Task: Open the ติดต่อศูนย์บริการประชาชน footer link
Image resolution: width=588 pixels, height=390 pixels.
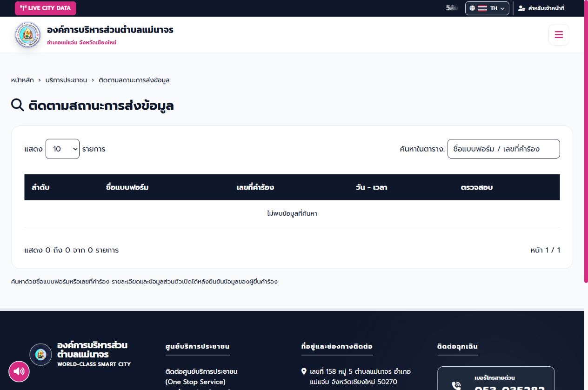Action: coord(201,377)
